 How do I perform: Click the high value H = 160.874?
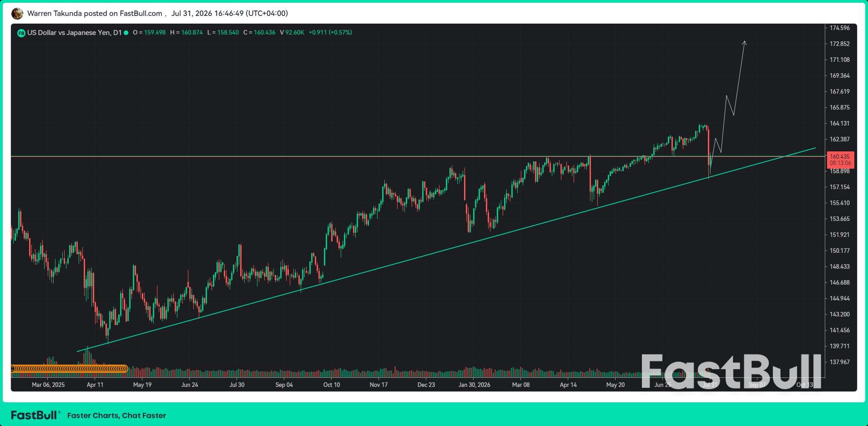(x=187, y=33)
